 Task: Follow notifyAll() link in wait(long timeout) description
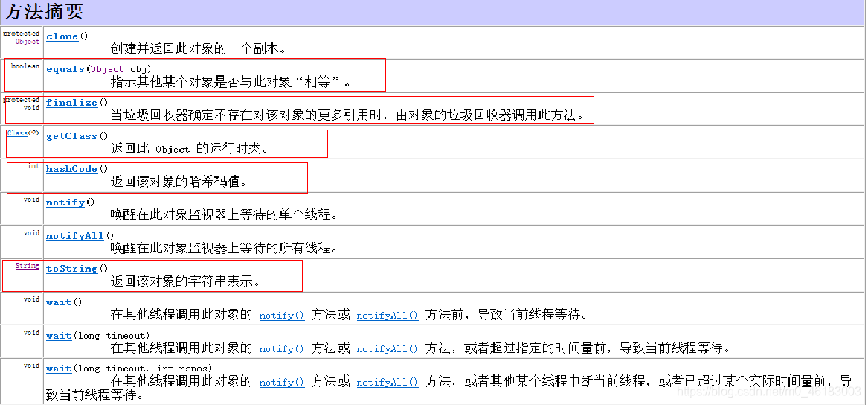click(x=388, y=348)
